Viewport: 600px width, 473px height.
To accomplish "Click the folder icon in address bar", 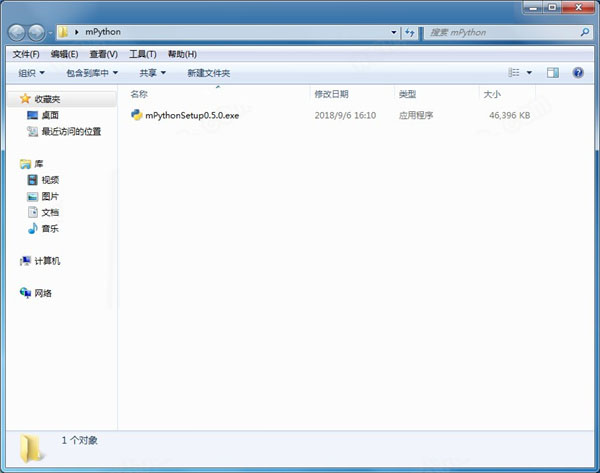I will pyautogui.click(x=64, y=32).
